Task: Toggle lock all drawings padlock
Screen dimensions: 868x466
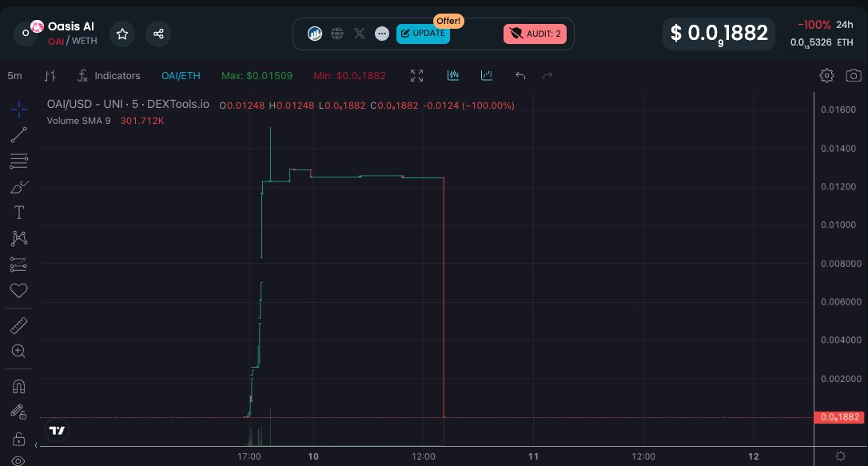Action: pyautogui.click(x=19, y=439)
